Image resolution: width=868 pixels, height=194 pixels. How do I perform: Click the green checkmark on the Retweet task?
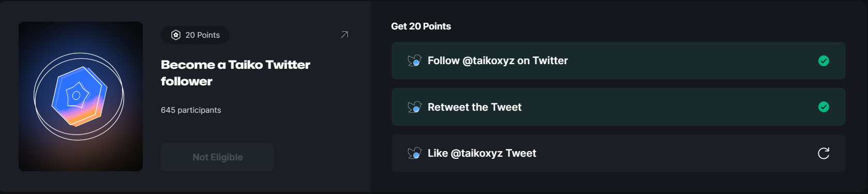[x=824, y=107]
